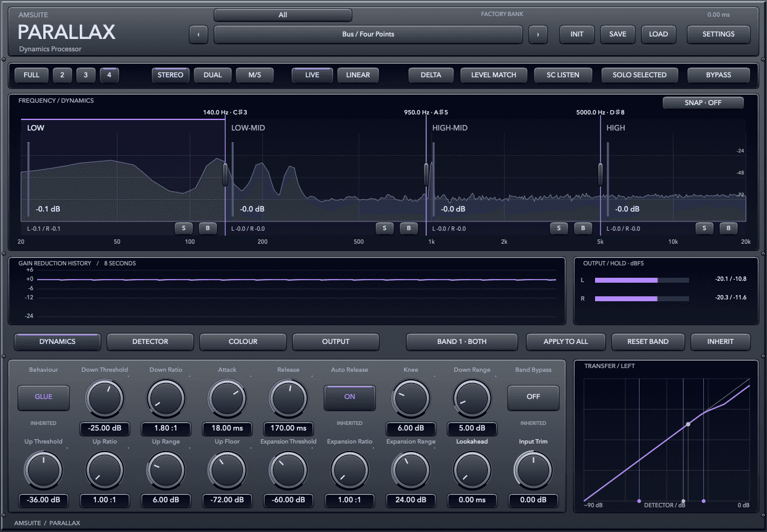The height and width of the screenshot is (532, 767).
Task: Go to the previous preset arrow
Action: (x=198, y=35)
